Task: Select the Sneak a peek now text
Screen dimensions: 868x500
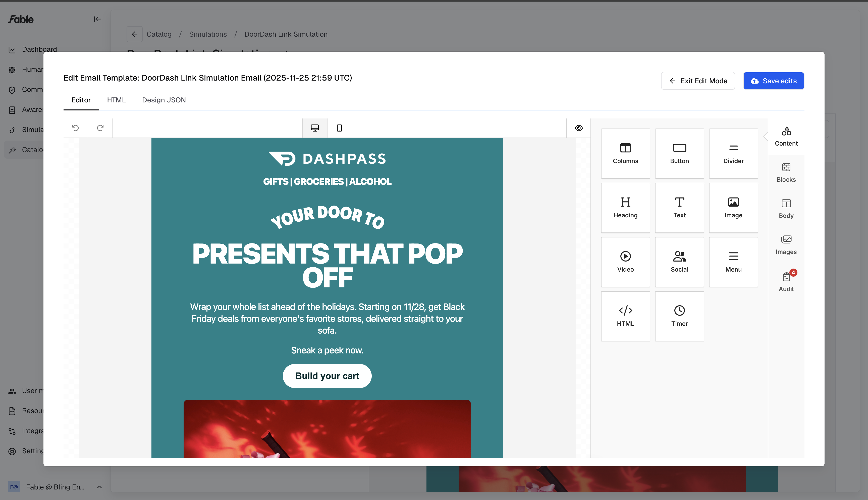Action: [327, 350]
